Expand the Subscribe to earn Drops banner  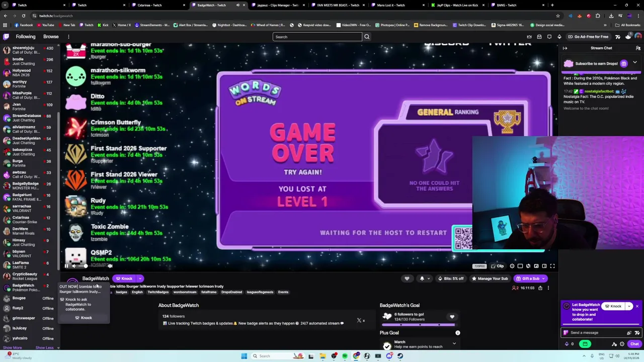[x=635, y=62]
